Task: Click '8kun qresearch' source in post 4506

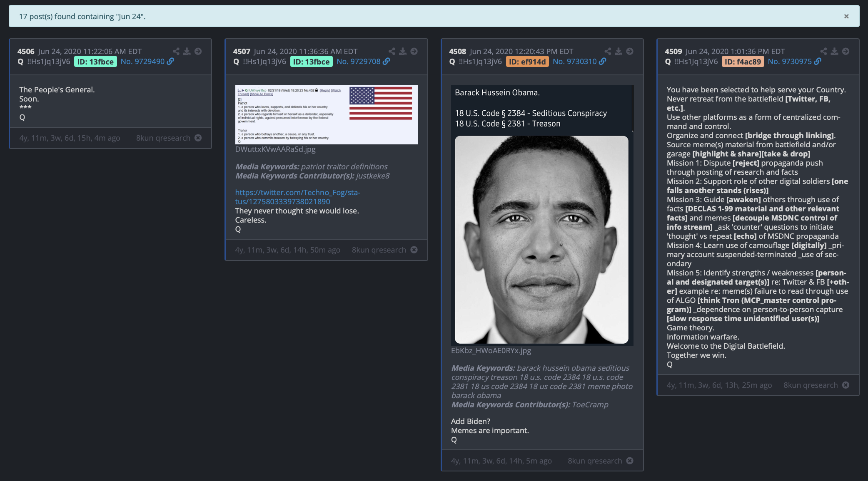Action: [163, 138]
